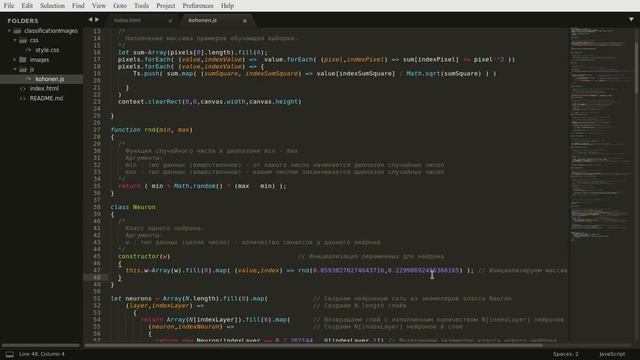Click the 'let neurons' code line
The image size is (640, 360).
[189, 298]
